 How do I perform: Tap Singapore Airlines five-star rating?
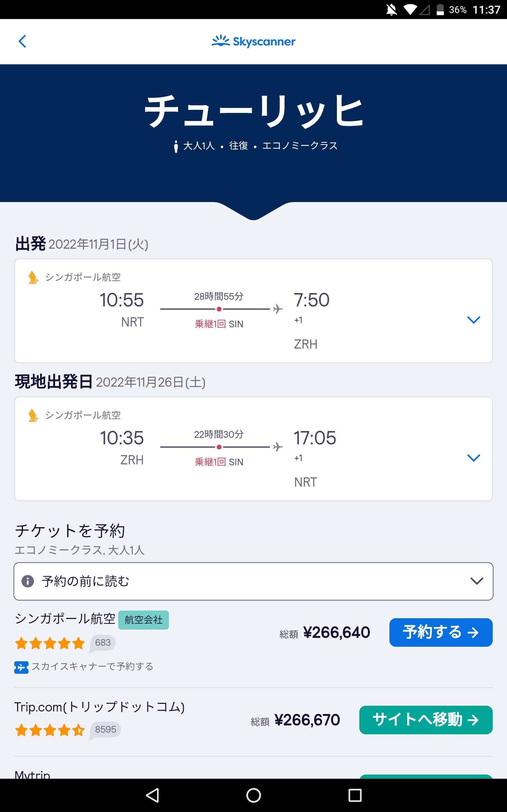(50, 643)
